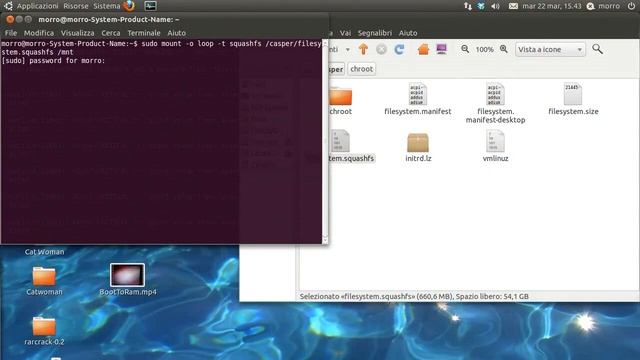Select the vmlinuz file
The height and width of the screenshot is (360, 640).
point(495,146)
